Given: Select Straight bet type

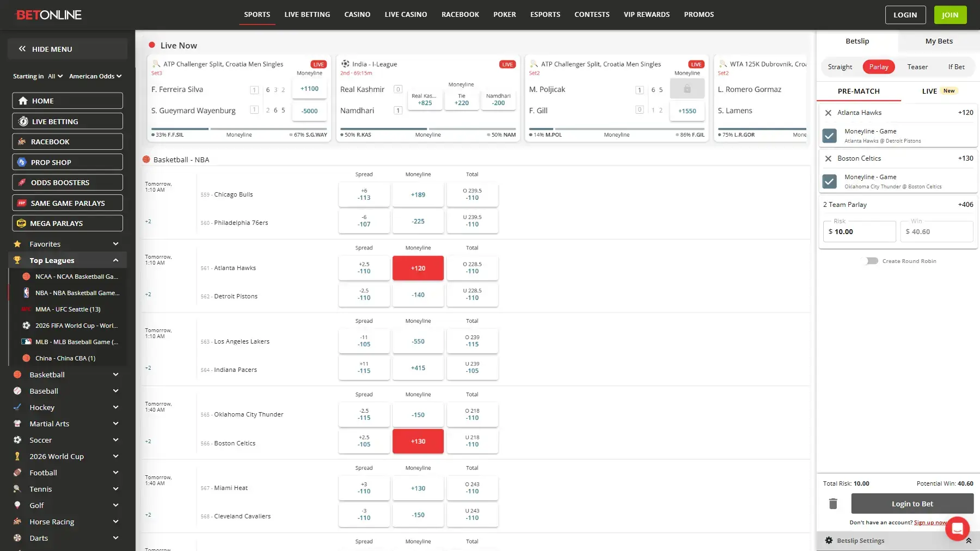Looking at the screenshot, I should (840, 67).
